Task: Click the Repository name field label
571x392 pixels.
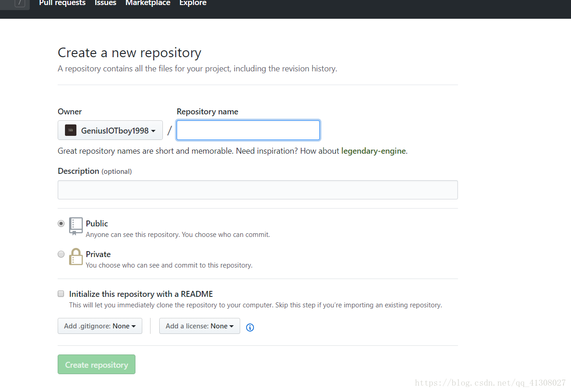Action: click(207, 112)
